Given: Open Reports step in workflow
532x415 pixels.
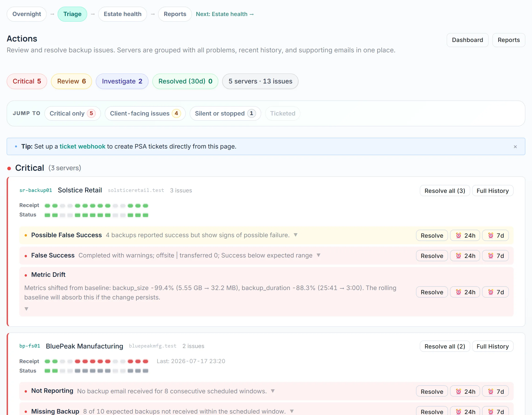Looking at the screenshot, I should pos(175,14).
